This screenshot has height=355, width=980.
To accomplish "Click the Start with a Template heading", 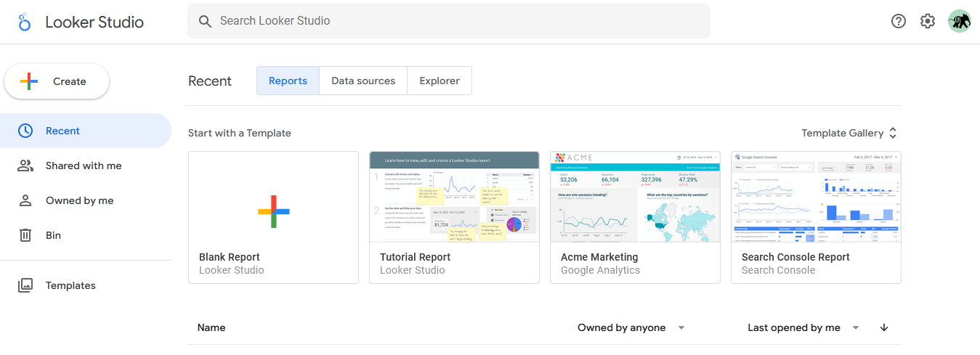I will (x=240, y=133).
